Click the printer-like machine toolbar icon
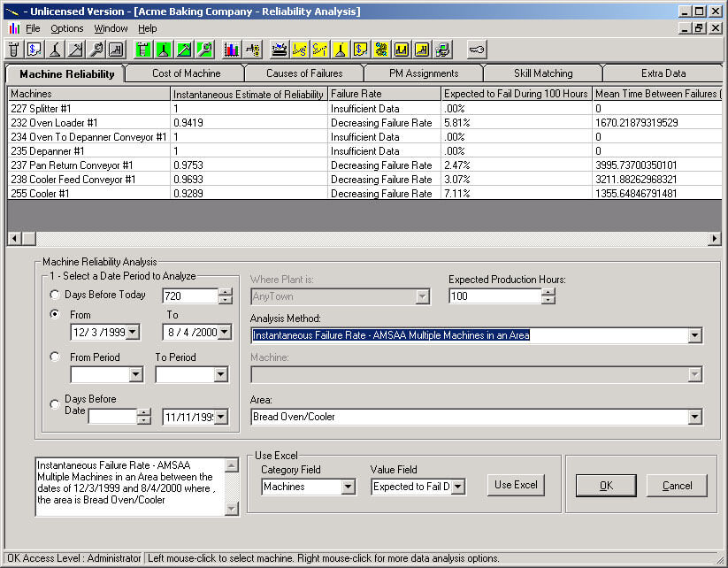Image resolution: width=728 pixels, height=568 pixels. point(279,50)
